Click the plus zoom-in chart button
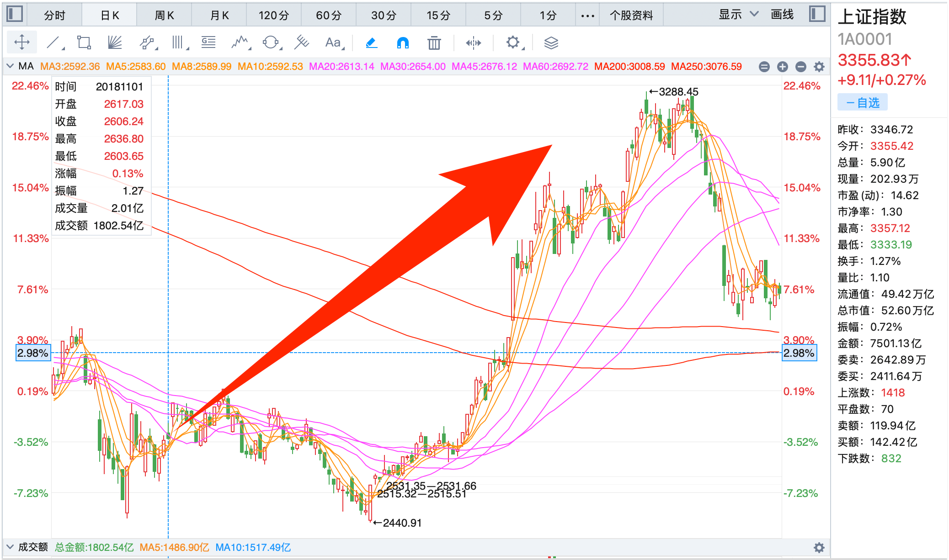The image size is (949, 560). tap(783, 67)
